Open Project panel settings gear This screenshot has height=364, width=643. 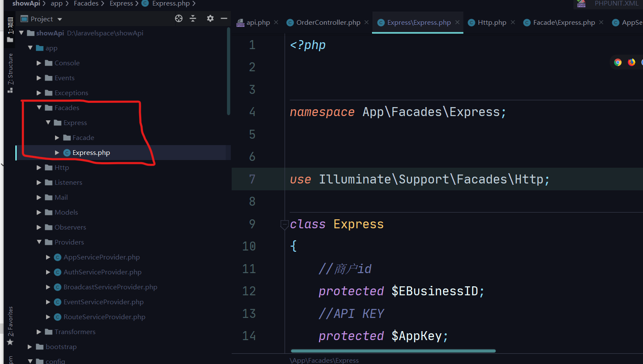pyautogui.click(x=210, y=18)
